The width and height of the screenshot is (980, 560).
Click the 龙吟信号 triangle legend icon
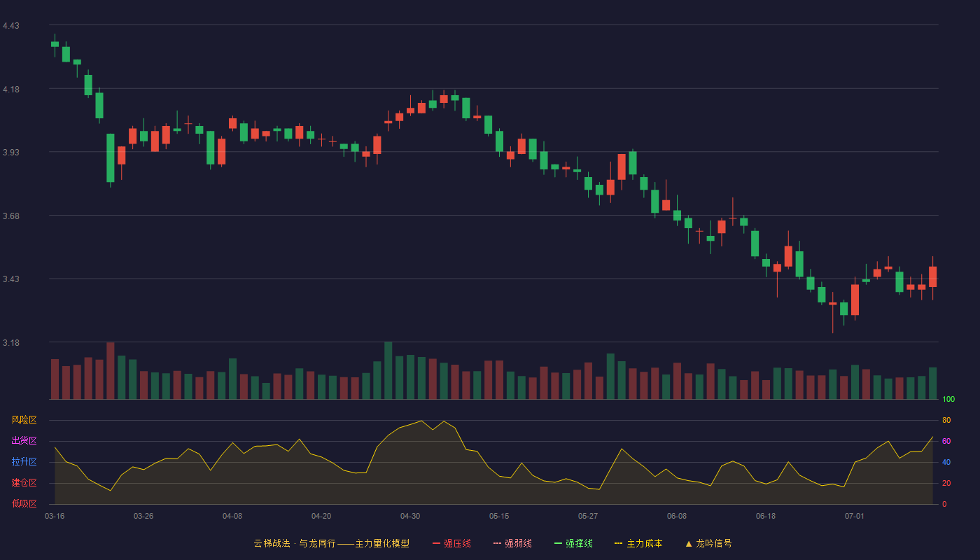pos(689,543)
